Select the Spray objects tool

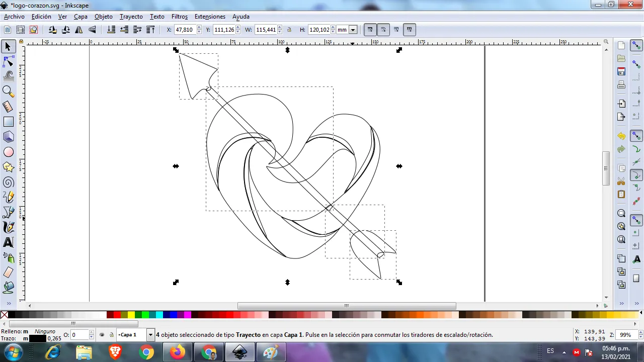pyautogui.click(x=8, y=257)
